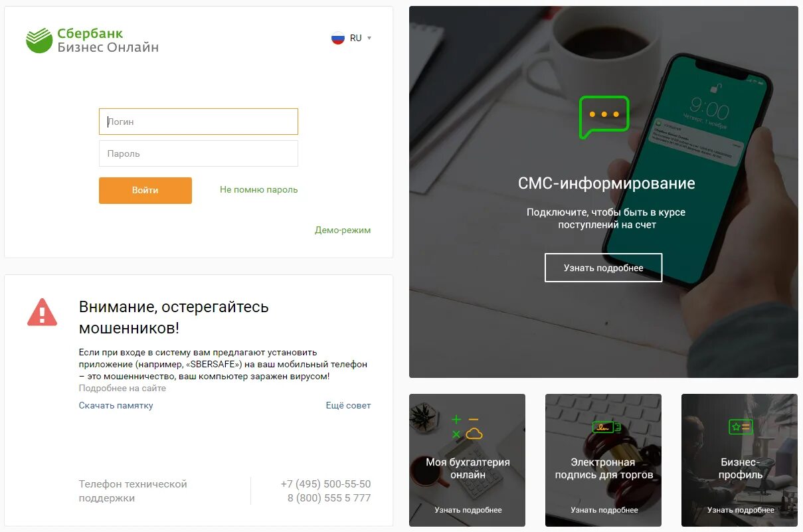
Task: Open the Демо-режим link
Action: [343, 230]
